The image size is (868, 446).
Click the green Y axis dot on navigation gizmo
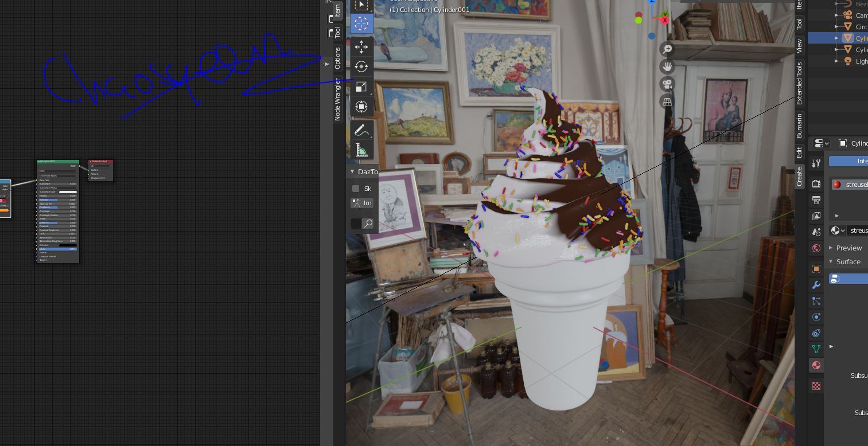[x=639, y=20]
